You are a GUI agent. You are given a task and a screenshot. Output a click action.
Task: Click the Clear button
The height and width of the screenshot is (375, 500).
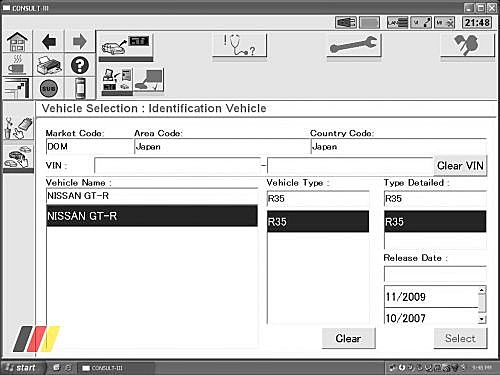tap(348, 338)
